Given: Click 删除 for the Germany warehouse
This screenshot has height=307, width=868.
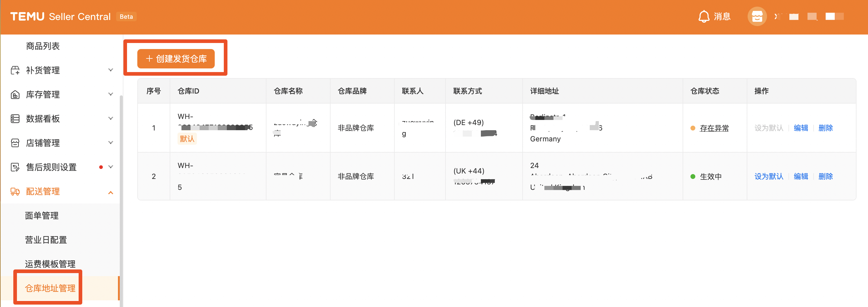Looking at the screenshot, I should 826,128.
